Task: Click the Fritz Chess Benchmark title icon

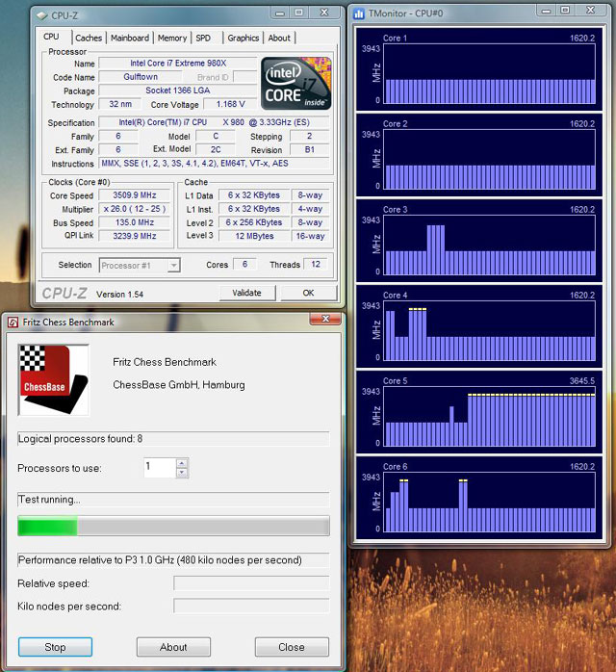Action: coord(13,322)
